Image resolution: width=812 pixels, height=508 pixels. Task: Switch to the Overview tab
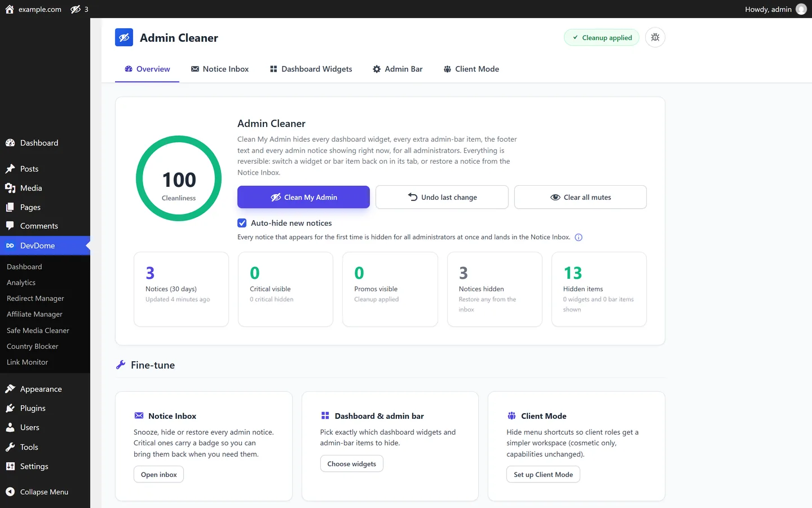point(147,69)
